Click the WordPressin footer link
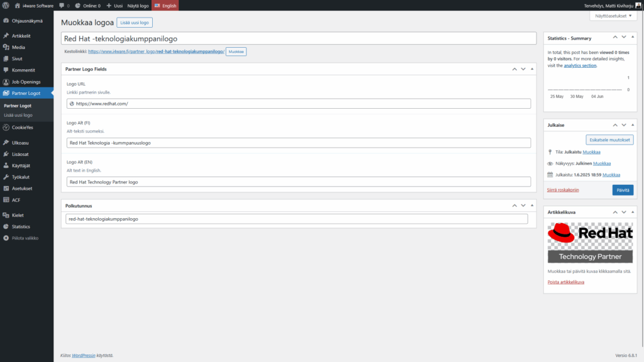 [x=84, y=356]
